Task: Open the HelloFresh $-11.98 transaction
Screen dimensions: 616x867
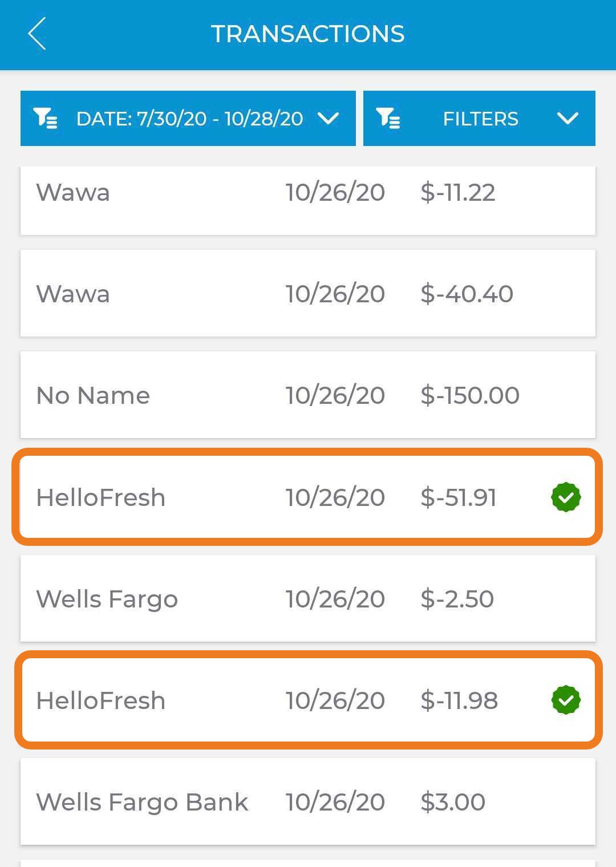Action: pos(308,700)
